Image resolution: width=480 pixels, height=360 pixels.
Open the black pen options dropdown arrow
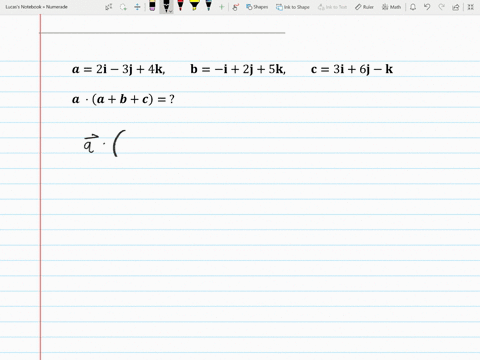click(x=170, y=11)
